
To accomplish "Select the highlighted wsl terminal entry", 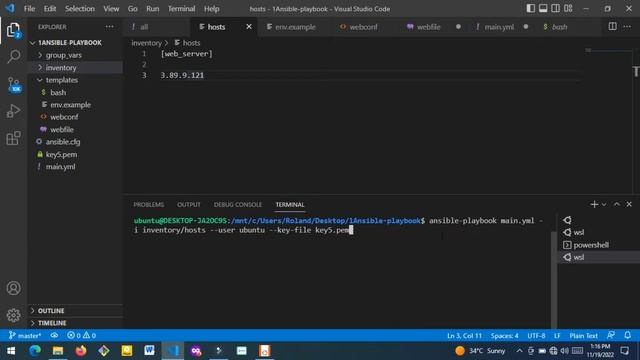I will [x=598, y=257].
